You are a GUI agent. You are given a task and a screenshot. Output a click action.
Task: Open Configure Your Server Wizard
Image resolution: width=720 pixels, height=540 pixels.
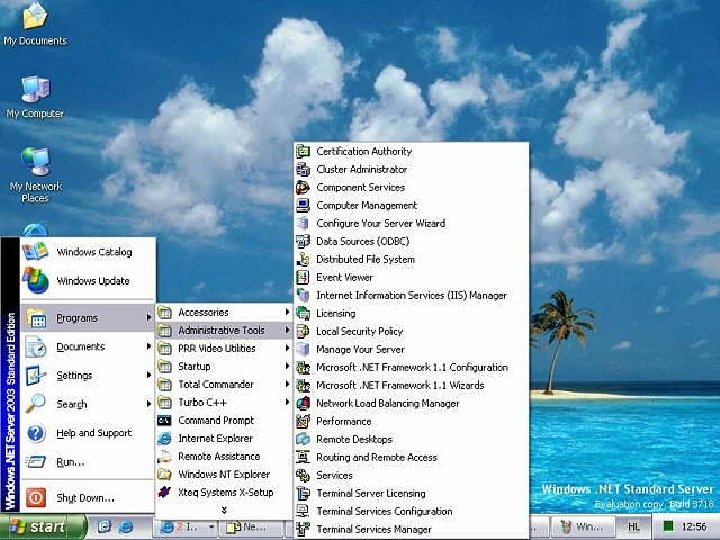pyautogui.click(x=411, y=223)
